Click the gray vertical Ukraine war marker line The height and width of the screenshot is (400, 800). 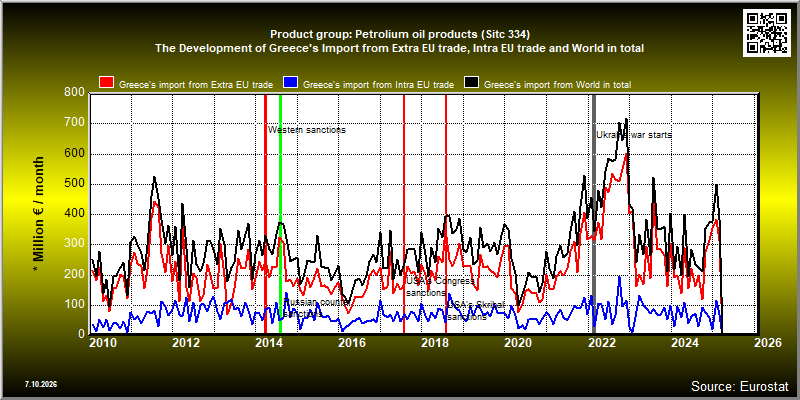coord(594,214)
